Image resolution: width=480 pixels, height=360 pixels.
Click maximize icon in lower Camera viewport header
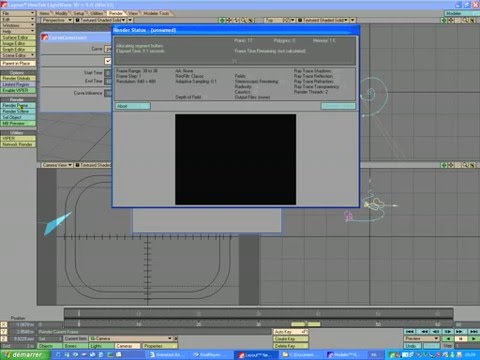click(472, 165)
